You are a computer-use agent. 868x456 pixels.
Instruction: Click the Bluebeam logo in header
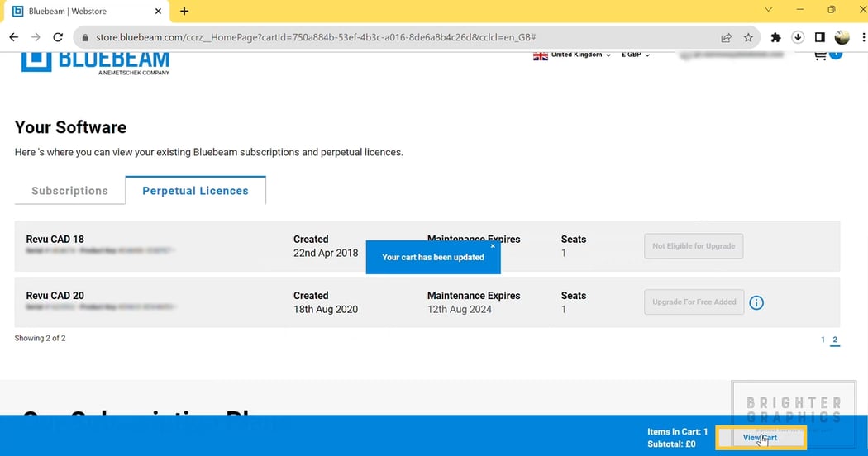pyautogui.click(x=95, y=62)
